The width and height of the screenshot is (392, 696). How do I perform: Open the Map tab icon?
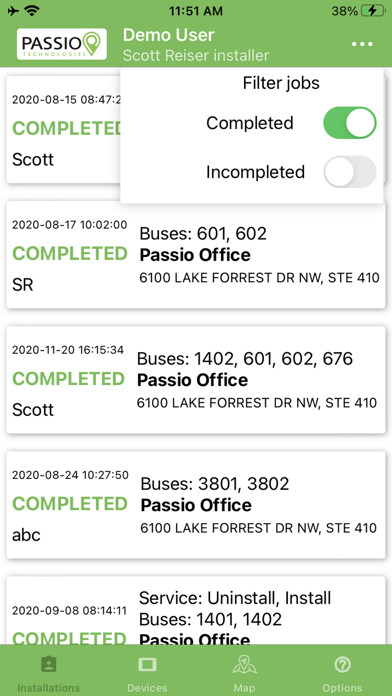(245, 664)
